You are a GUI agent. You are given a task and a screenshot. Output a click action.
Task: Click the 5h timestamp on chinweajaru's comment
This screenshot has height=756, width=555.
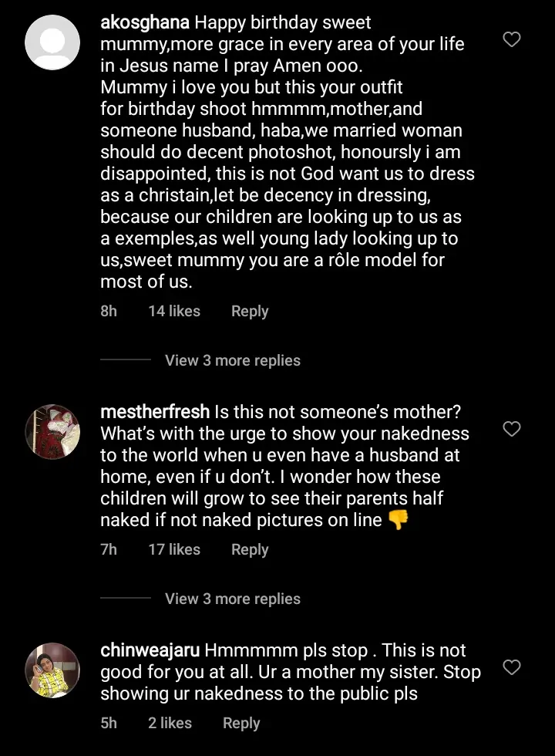(109, 723)
